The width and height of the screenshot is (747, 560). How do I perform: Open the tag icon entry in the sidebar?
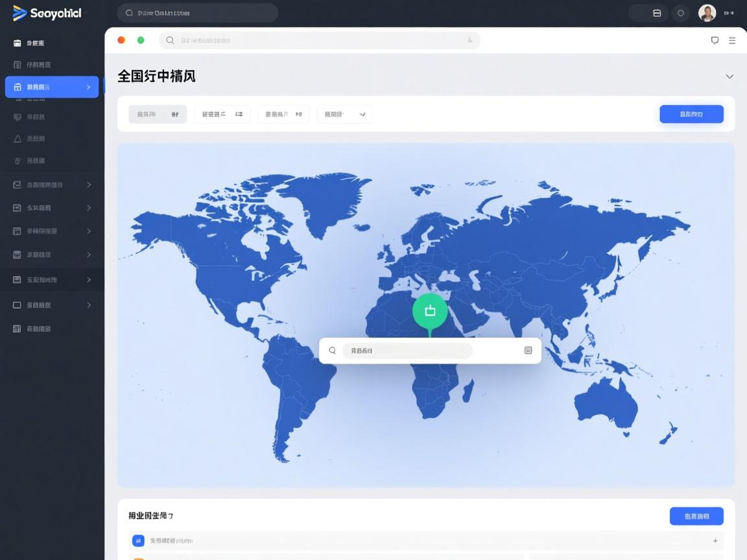[x=17, y=160]
